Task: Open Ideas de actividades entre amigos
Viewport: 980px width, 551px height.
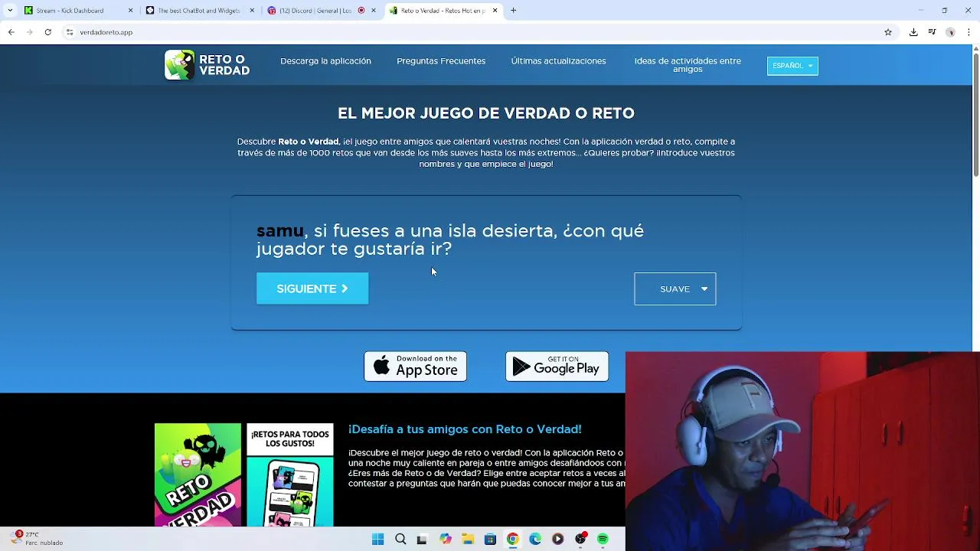Action: 688,65
